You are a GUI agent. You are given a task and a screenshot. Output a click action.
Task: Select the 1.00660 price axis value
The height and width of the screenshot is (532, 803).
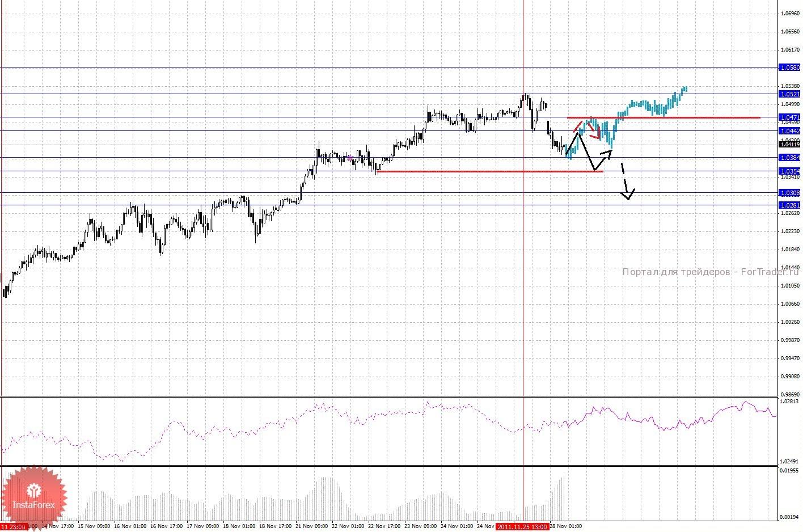(x=790, y=304)
